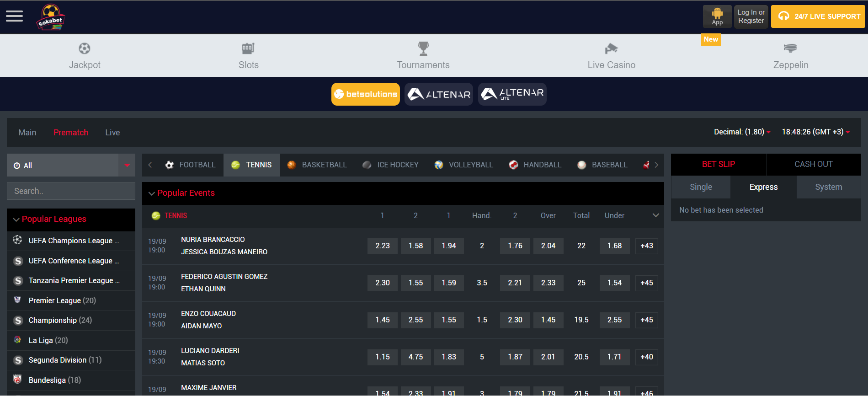Select Over 2.33 in Gomez vs Quinn
This screenshot has width=868, height=396.
pyautogui.click(x=548, y=283)
